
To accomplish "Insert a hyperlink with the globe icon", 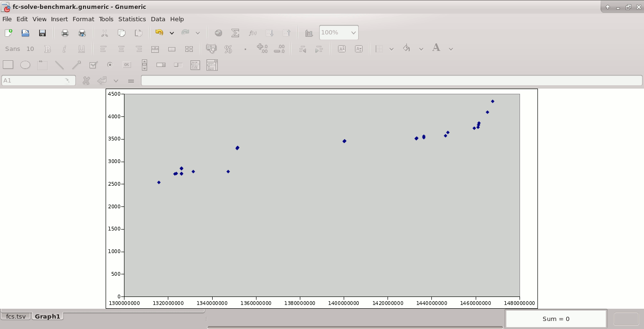I will (x=218, y=33).
